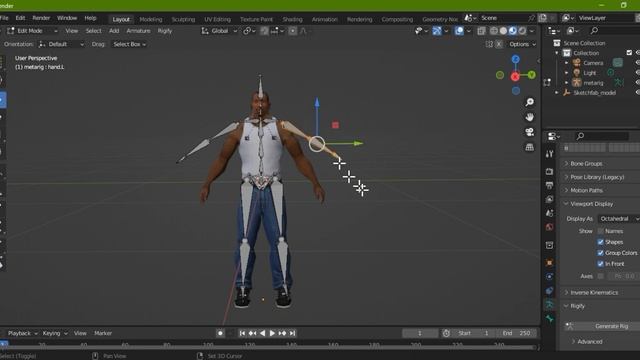Uncheck the In Front checkbox
The height and width of the screenshot is (360, 640).
point(600,264)
